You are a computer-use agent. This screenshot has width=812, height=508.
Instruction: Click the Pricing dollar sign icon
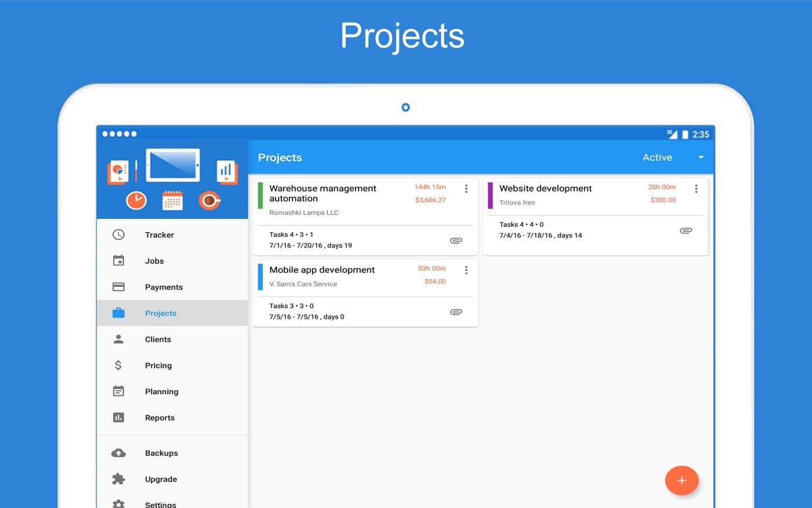118,365
